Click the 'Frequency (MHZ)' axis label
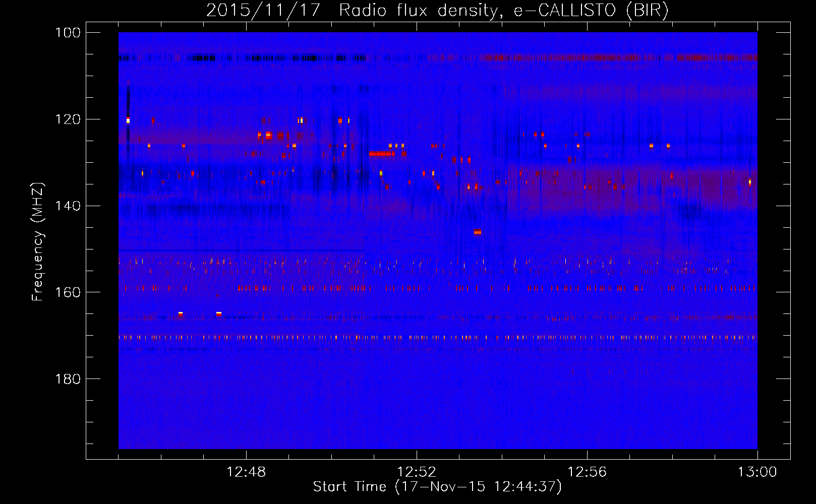The image size is (816, 504). pos(38,241)
